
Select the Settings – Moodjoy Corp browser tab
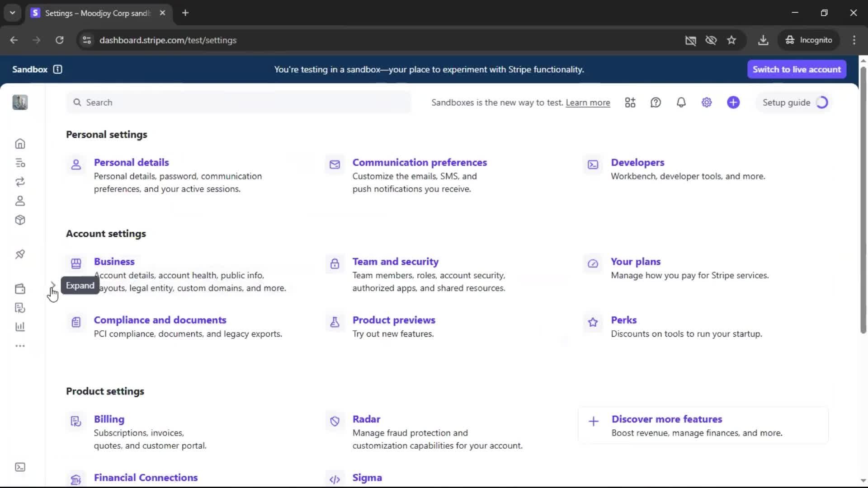pyautogui.click(x=97, y=13)
